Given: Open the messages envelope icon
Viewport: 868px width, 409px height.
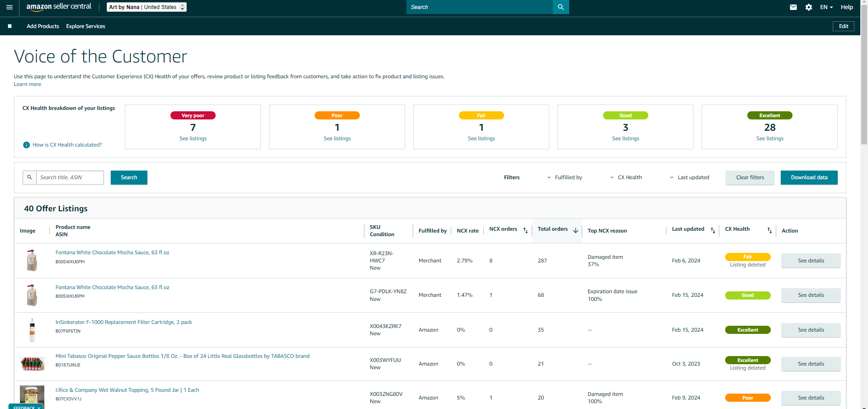Looking at the screenshot, I should 793,7.
